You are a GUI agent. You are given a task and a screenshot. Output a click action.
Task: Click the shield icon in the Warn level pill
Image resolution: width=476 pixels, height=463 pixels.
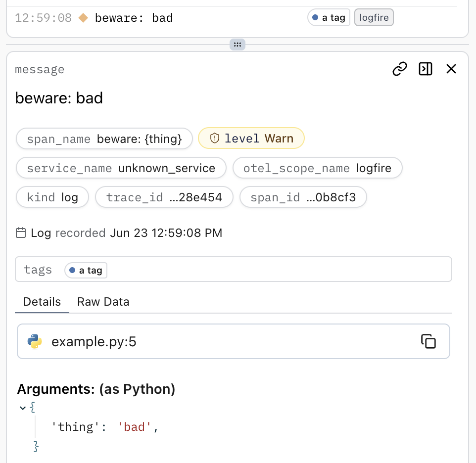pos(214,139)
